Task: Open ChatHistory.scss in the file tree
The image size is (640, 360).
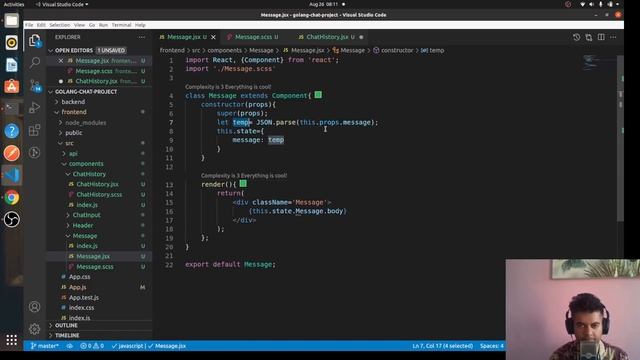Action: point(99,195)
